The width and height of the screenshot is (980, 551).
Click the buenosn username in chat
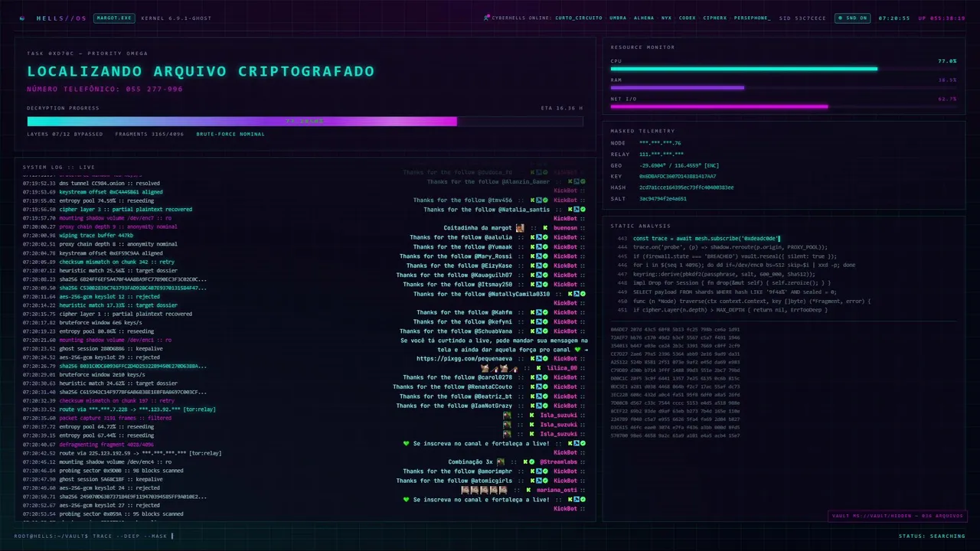(565, 228)
